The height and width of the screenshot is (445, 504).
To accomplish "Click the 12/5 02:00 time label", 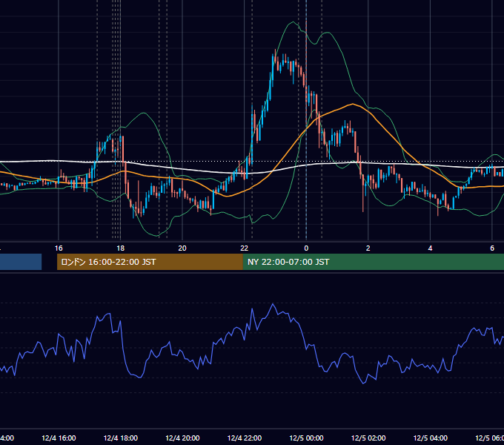I will click(368, 438).
